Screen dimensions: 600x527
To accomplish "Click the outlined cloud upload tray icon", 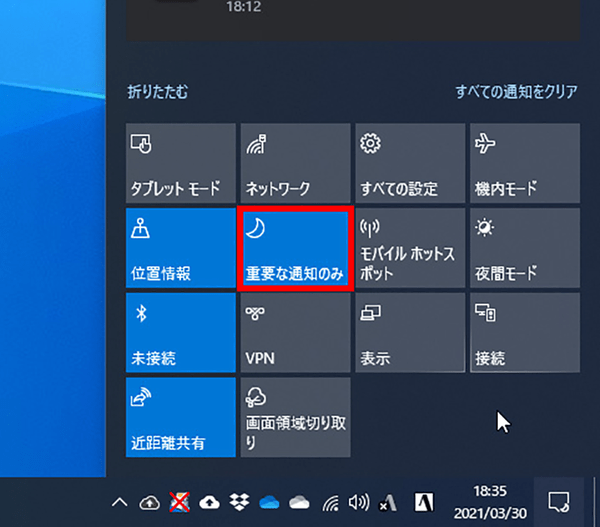I will pos(150,503).
